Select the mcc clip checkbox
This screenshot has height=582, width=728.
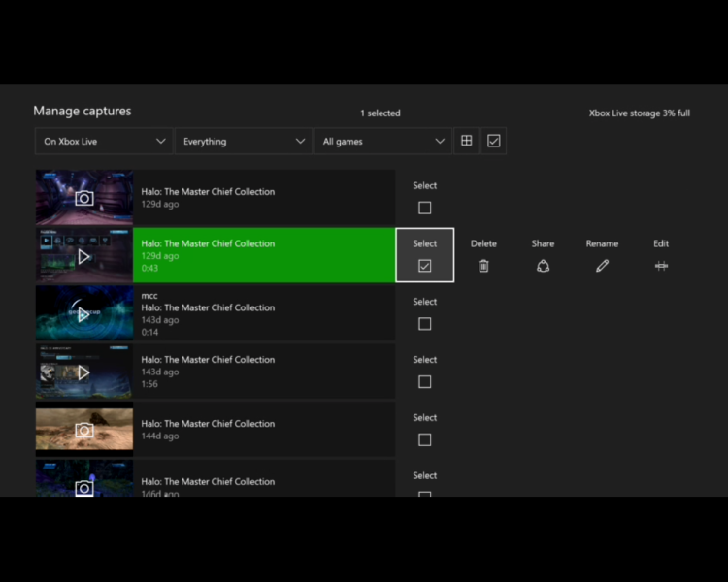pyautogui.click(x=424, y=324)
